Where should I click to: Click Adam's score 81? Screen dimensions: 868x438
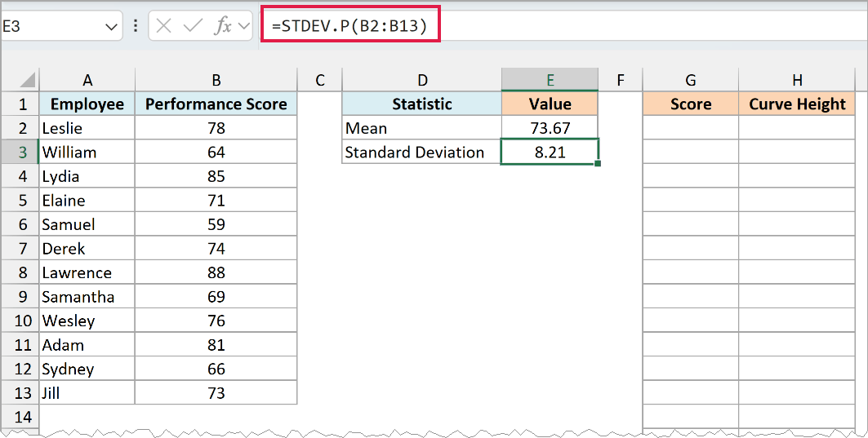(216, 344)
